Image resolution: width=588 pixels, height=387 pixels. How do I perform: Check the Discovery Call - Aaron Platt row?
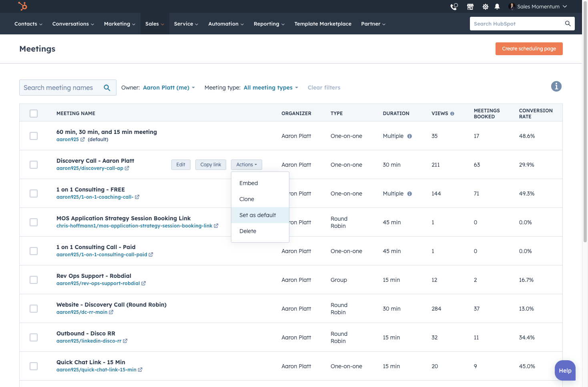[x=34, y=165]
